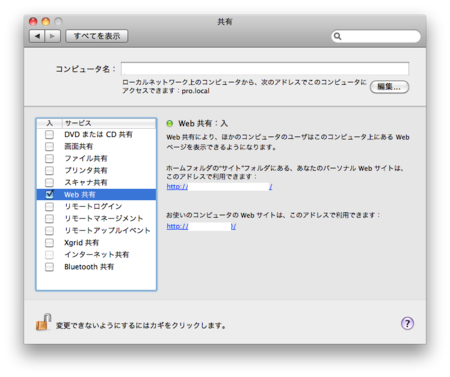Screen dimensions: 450x377
Task: Enable the スキャナ共有 checkbox
Action: coord(49,182)
